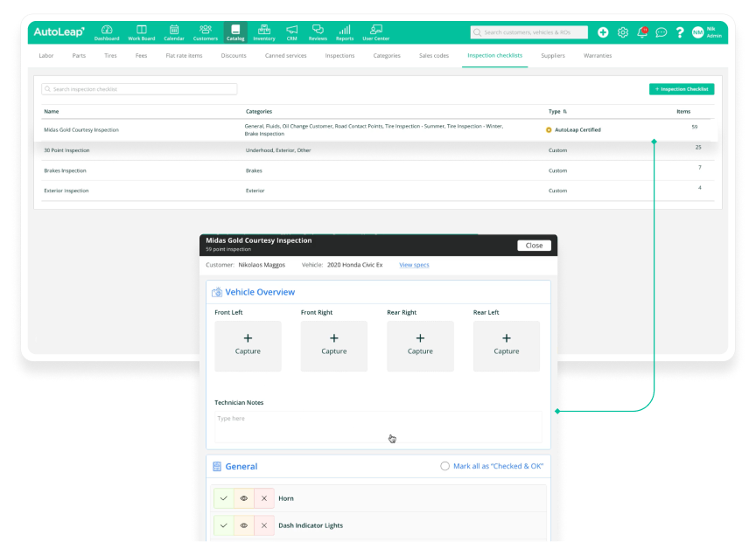Mark Dash Indicator Lights as failed

point(263,525)
